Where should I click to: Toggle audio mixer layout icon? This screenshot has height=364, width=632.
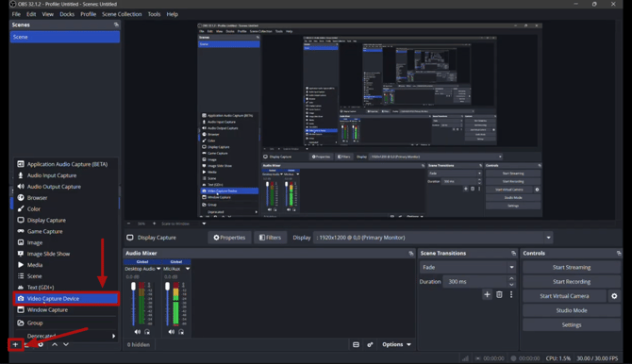[x=356, y=344]
